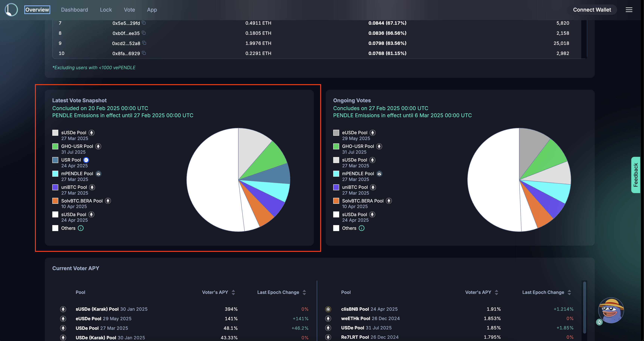Click the Ethereum icon next to SolvBTC.BERA Pool
Viewport: 644px width, 341px height.
108,201
